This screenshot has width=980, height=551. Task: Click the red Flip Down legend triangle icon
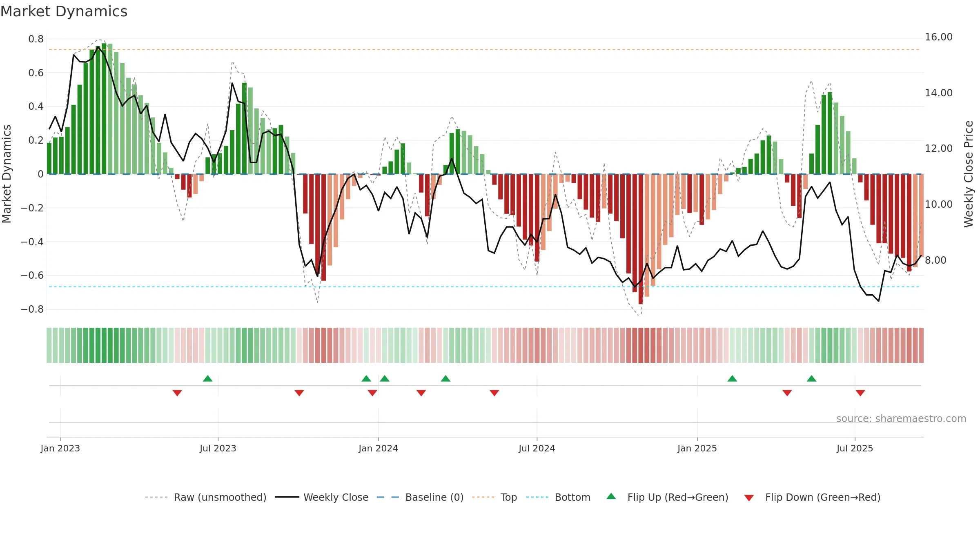coord(749,498)
